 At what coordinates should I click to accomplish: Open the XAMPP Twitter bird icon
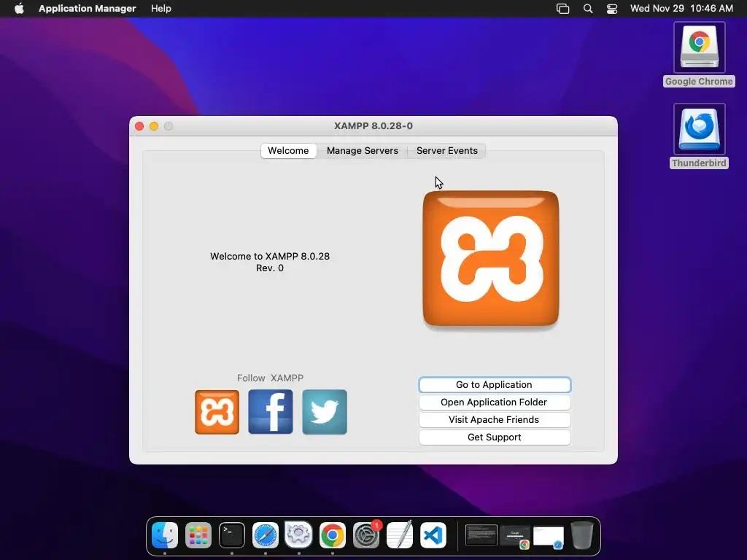[x=325, y=412]
